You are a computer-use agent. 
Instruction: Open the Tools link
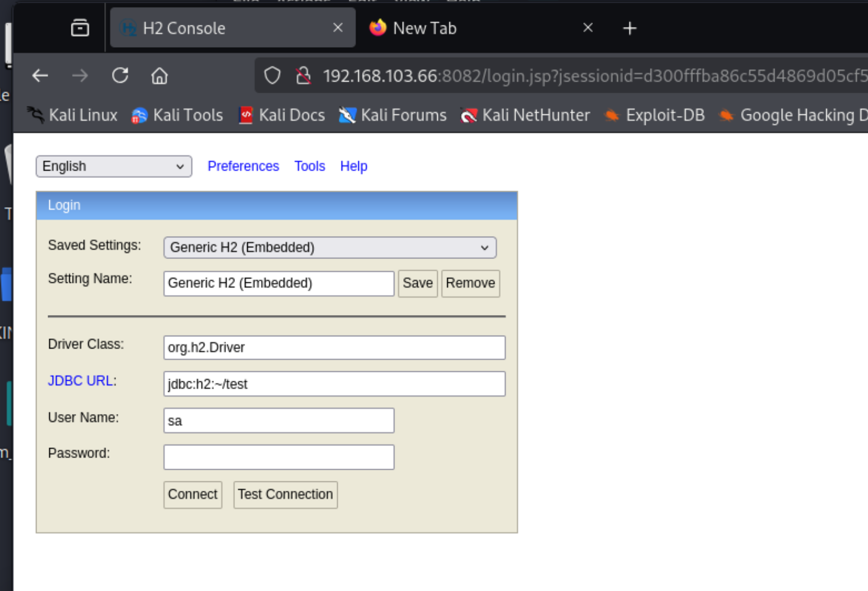pyautogui.click(x=310, y=166)
